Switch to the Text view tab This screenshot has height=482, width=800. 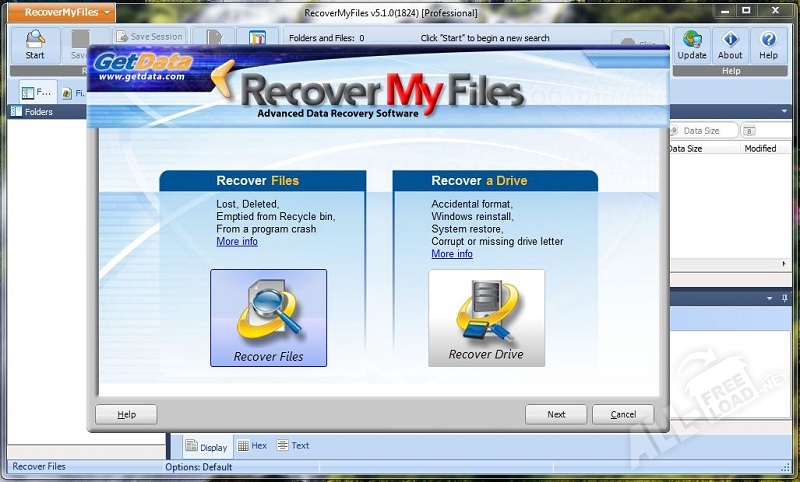[293, 446]
